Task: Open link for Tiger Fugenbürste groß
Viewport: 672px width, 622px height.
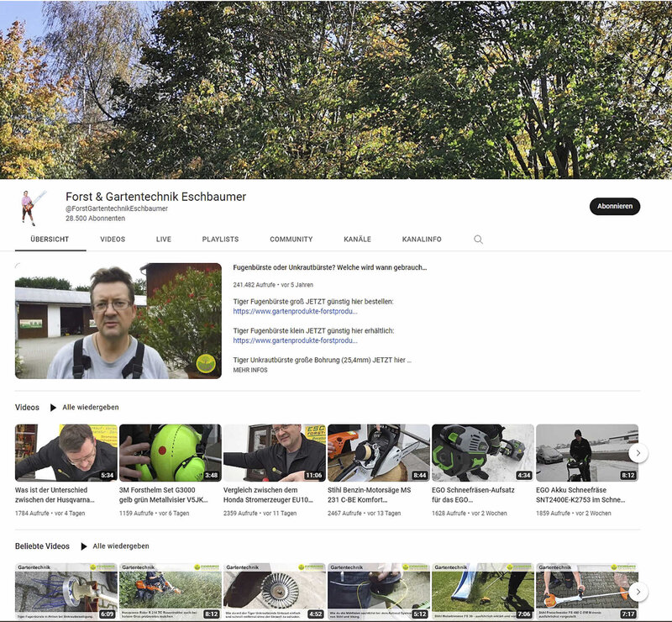Action: pyautogui.click(x=296, y=312)
